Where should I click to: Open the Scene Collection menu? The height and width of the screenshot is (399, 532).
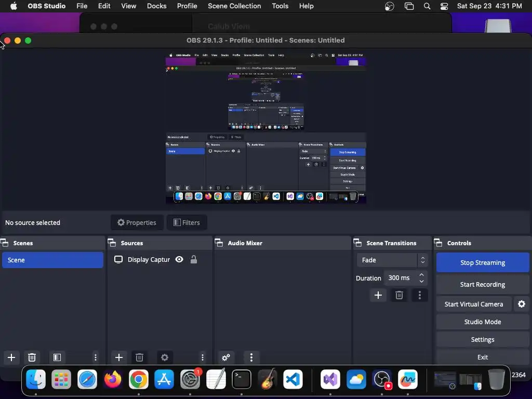pyautogui.click(x=234, y=6)
